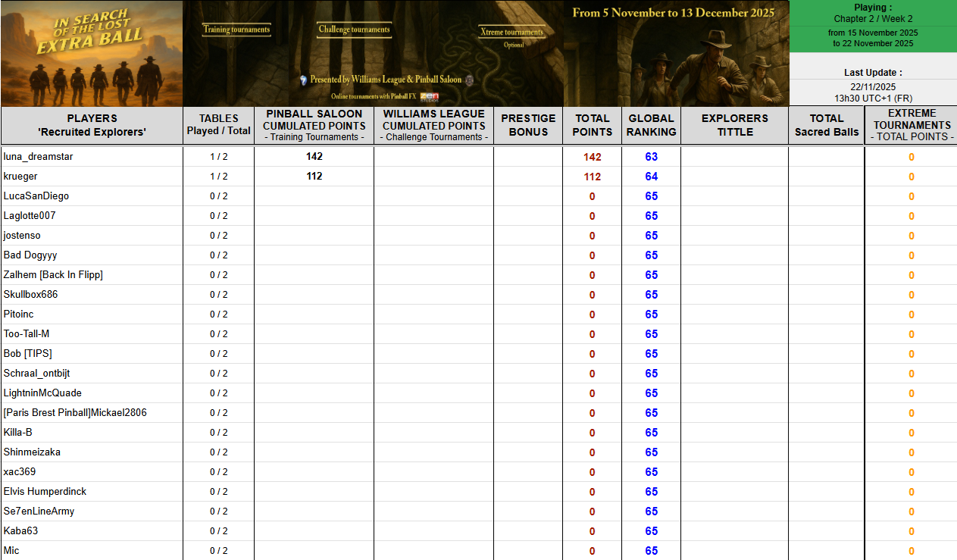Select the Explorers Tittle column header

pos(734,125)
